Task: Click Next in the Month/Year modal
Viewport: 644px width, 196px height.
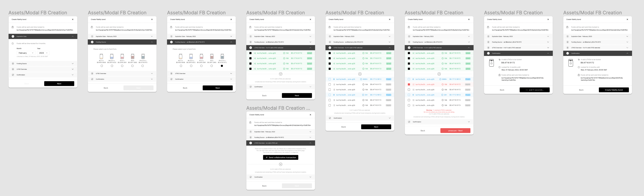Action: tap(59, 84)
